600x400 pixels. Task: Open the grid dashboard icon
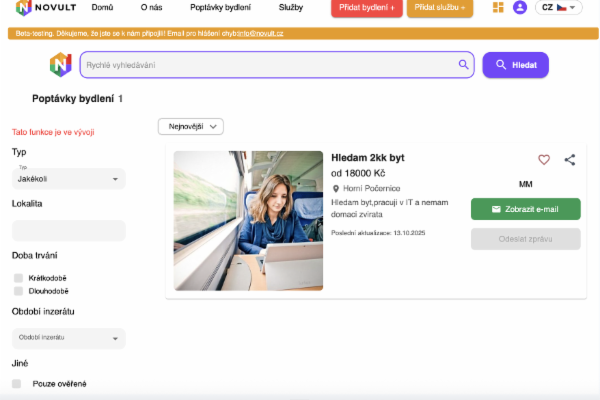(x=499, y=8)
